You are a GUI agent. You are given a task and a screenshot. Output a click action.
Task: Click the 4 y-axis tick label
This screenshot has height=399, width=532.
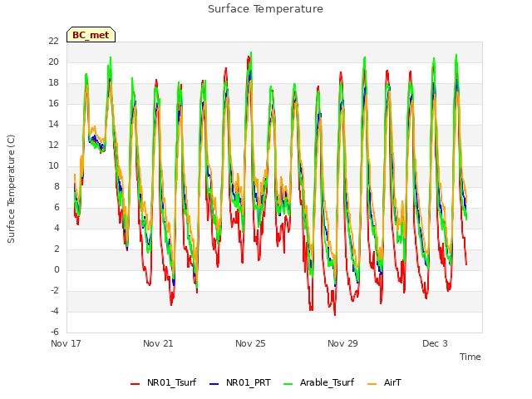pyautogui.click(x=57, y=228)
